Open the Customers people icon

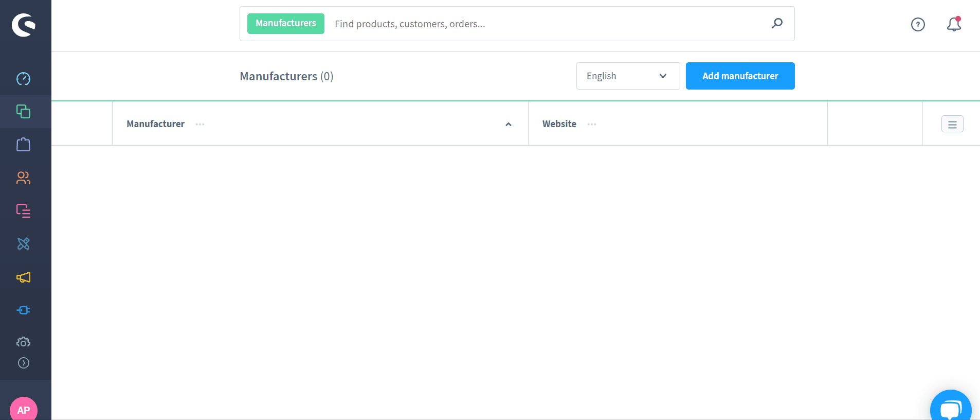click(24, 178)
